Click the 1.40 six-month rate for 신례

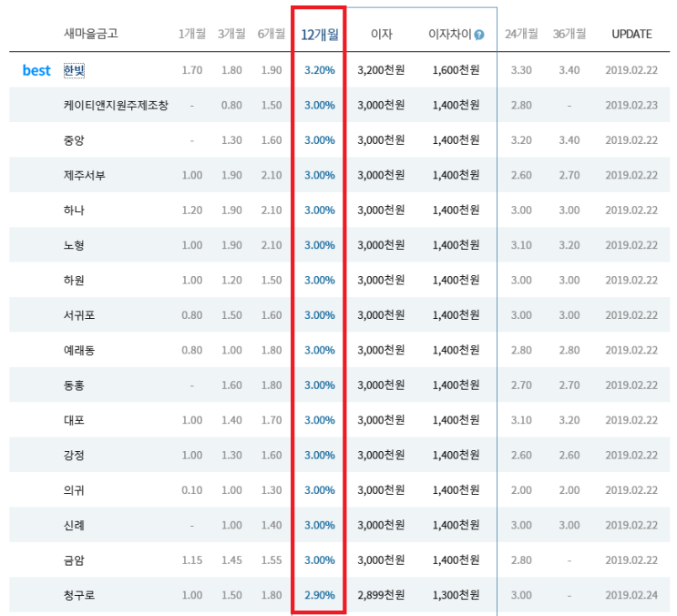272,526
